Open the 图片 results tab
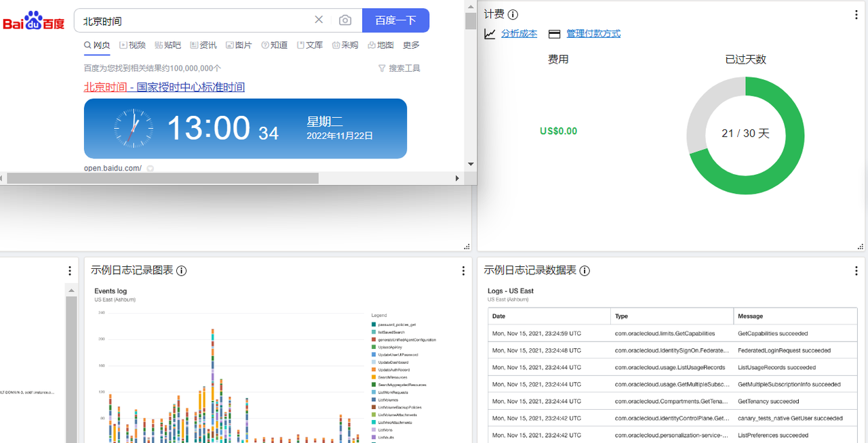Screen dimensions: 868x443 point(239,45)
